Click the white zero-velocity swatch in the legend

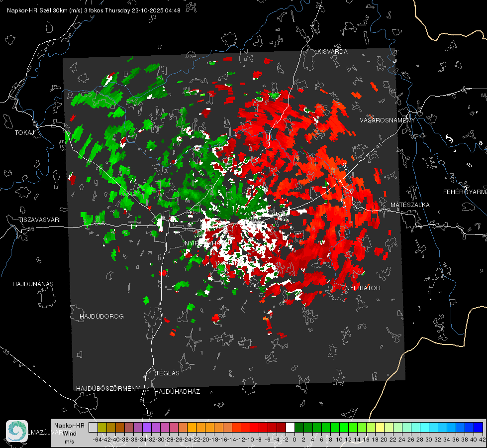pyautogui.click(x=290, y=427)
